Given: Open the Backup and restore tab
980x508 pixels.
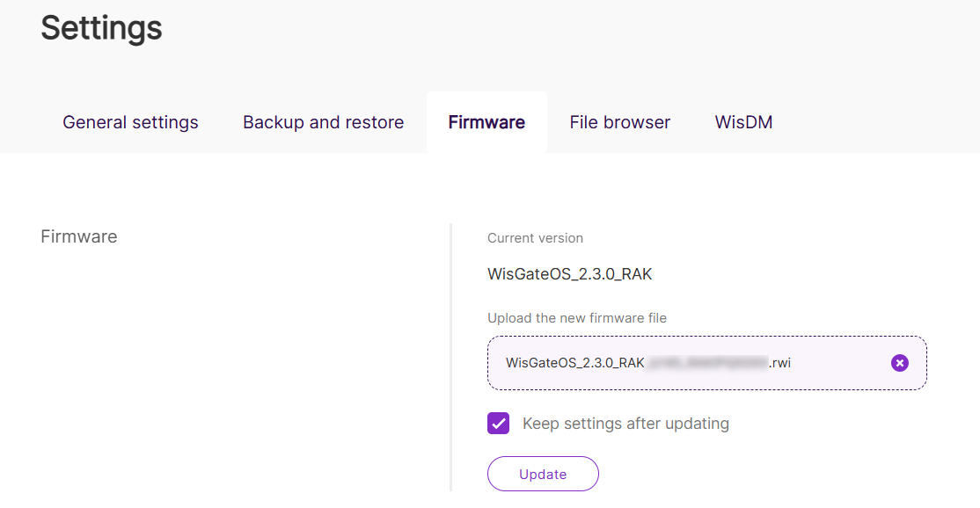Looking at the screenshot, I should (x=323, y=122).
